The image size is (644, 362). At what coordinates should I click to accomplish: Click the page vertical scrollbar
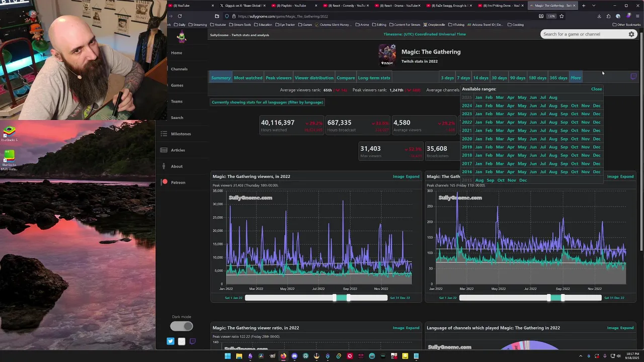(x=641, y=141)
